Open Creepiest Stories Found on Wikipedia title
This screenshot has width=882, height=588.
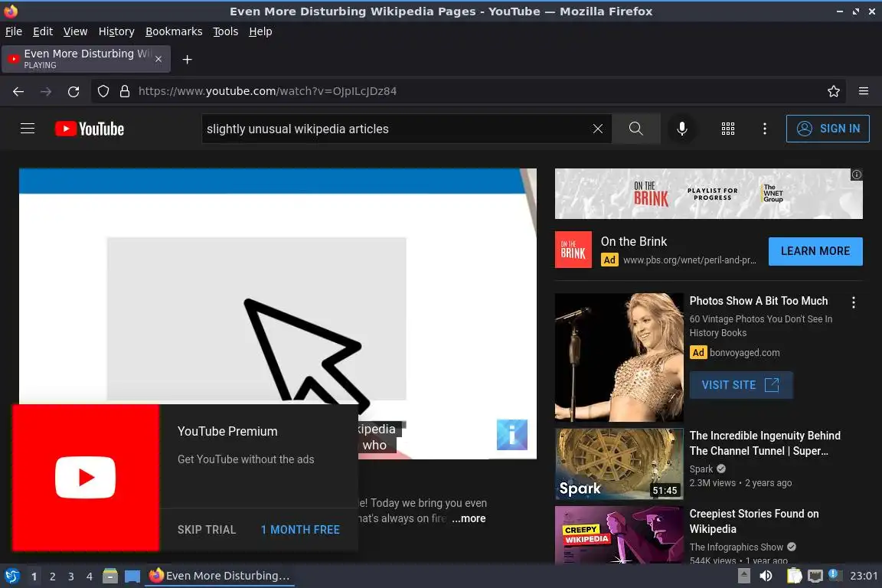tap(753, 521)
